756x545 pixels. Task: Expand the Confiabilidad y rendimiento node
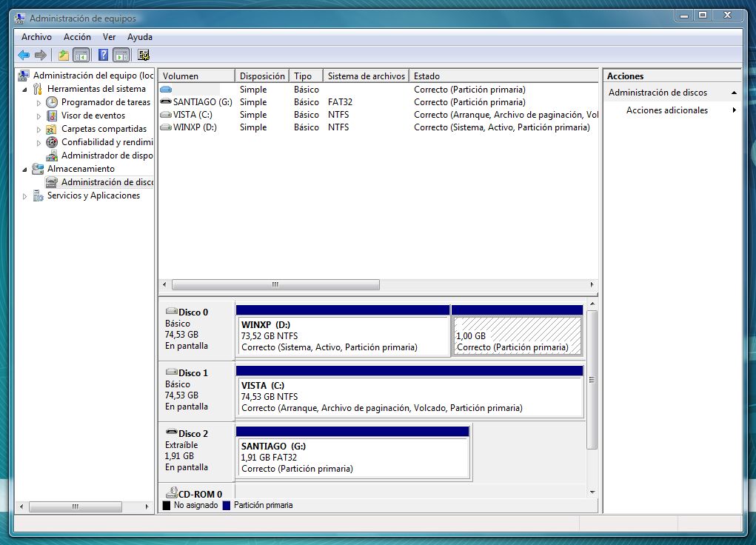[x=39, y=143]
